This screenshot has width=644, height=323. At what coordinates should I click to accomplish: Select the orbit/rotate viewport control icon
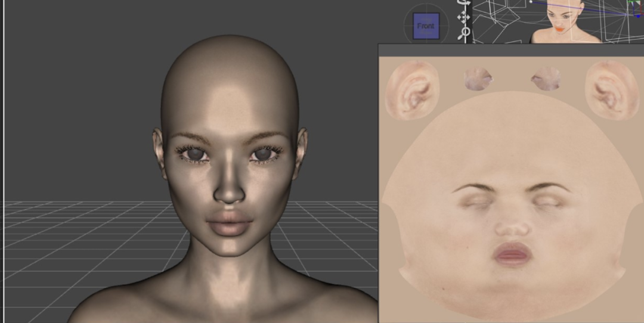click(464, 4)
